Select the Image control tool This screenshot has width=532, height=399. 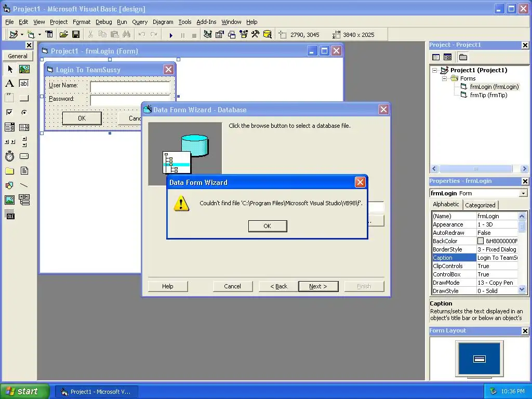click(10, 200)
